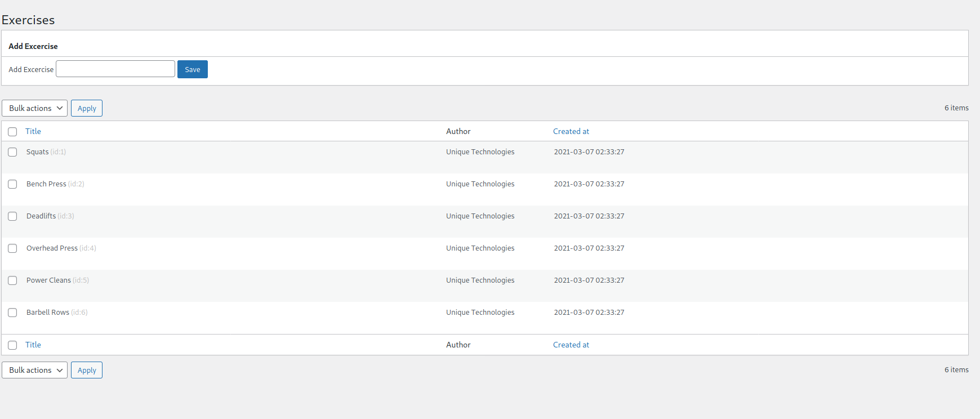Click the Save button to add the exercise
Image resolution: width=980 pixels, height=419 pixels.
click(193, 69)
